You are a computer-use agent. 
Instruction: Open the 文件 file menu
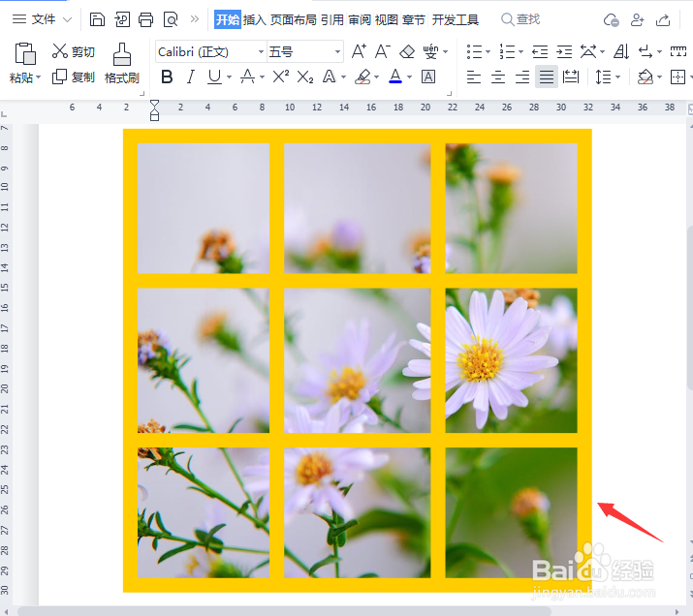44,19
